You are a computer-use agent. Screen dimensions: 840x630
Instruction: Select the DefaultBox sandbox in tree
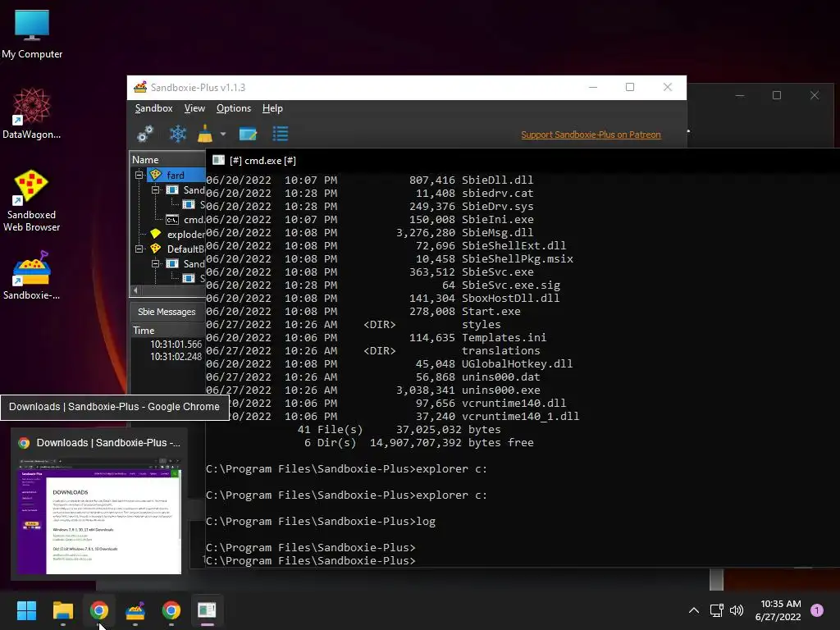tap(186, 249)
